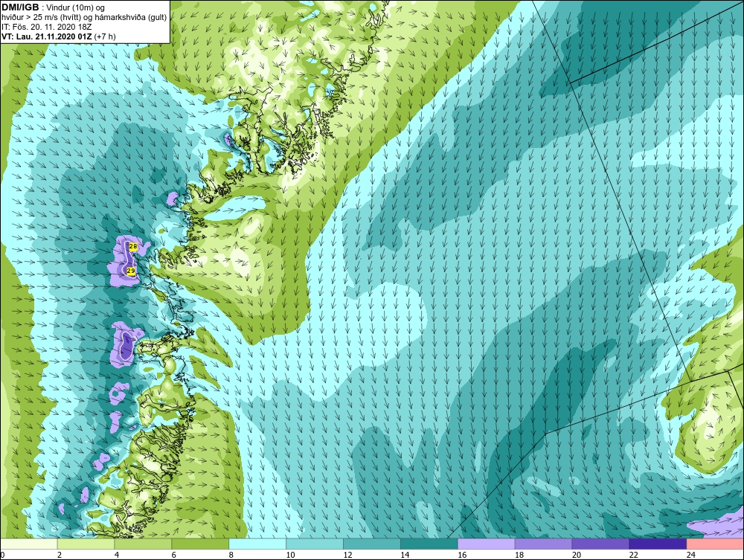Click scale value 20 on the legend
This screenshot has width=744, height=560.
tap(577, 555)
